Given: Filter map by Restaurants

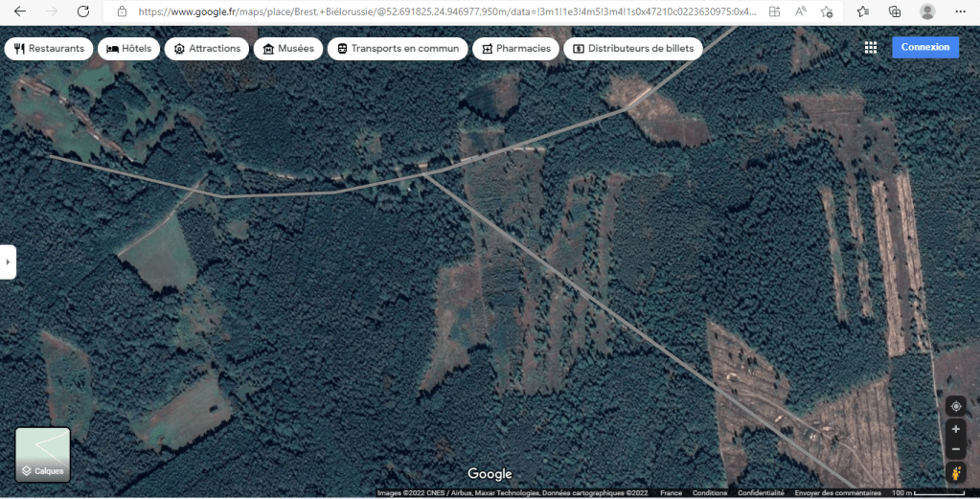Looking at the screenshot, I should click(x=49, y=49).
